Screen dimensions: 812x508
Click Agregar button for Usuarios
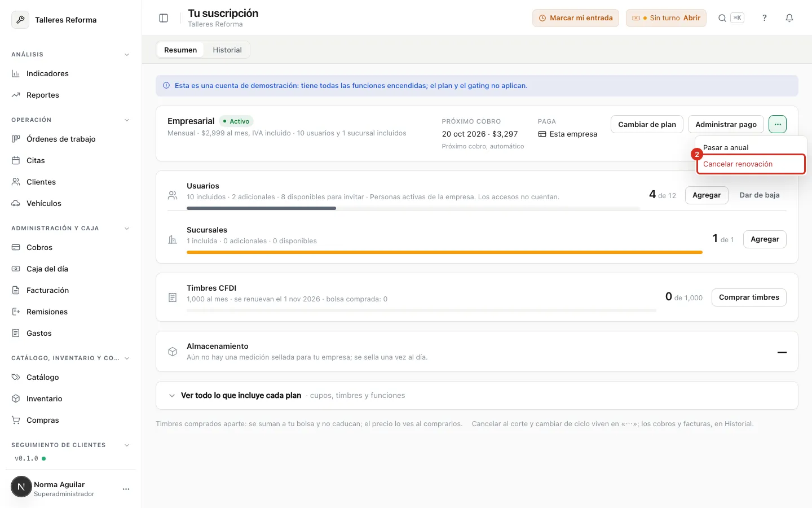pyautogui.click(x=707, y=195)
